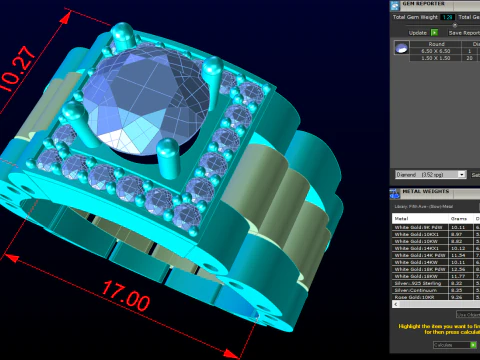Adjust the Gem Reporter slider handle
This screenshot has width=480, height=360.
(454, 25)
